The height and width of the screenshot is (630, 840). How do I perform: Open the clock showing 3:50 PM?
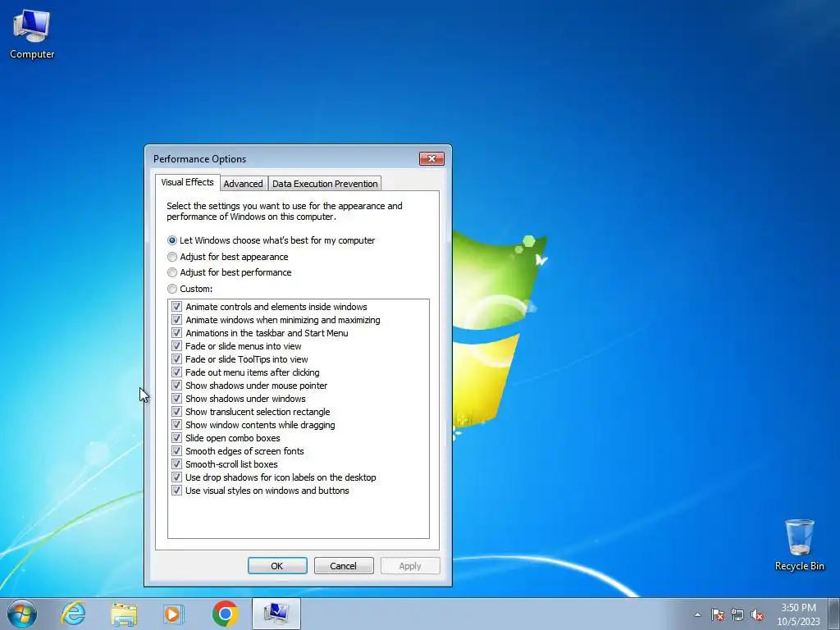point(798,614)
